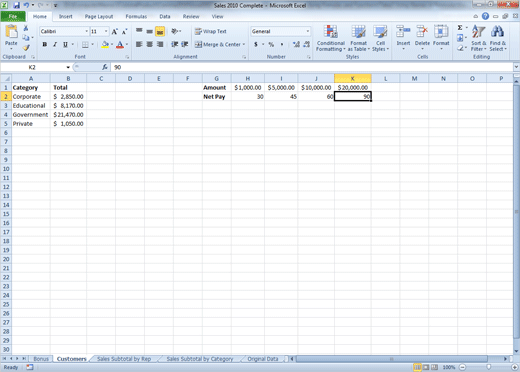The height and width of the screenshot is (372, 520).
Task: Click the AutoSum sigma icon
Action: click(460, 28)
